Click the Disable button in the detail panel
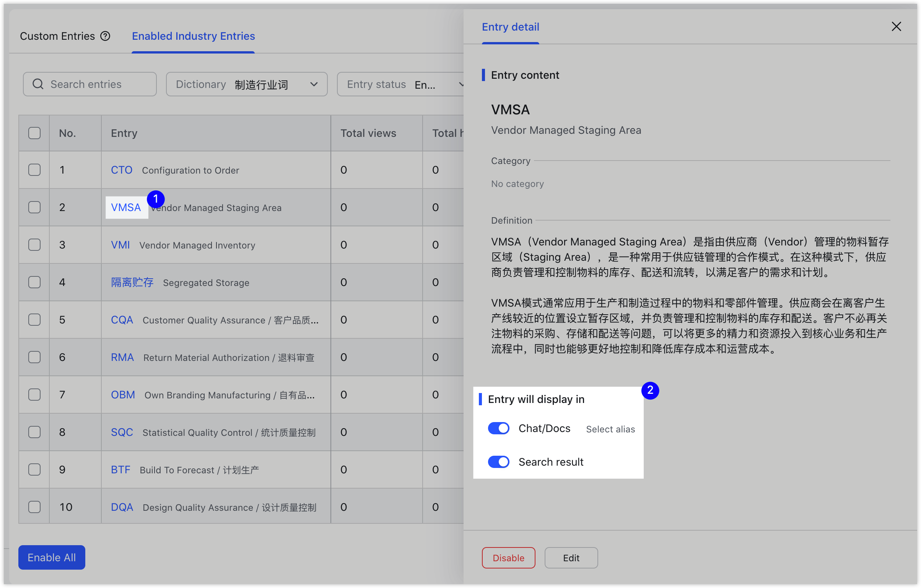Image resolution: width=921 pixels, height=588 pixels. click(x=508, y=558)
